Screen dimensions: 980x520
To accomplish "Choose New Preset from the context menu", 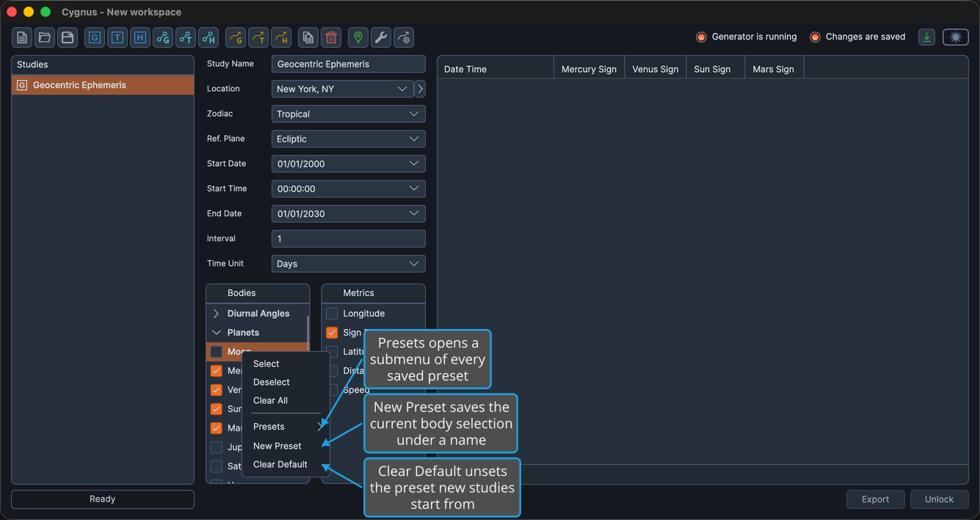I will click(x=286, y=446).
